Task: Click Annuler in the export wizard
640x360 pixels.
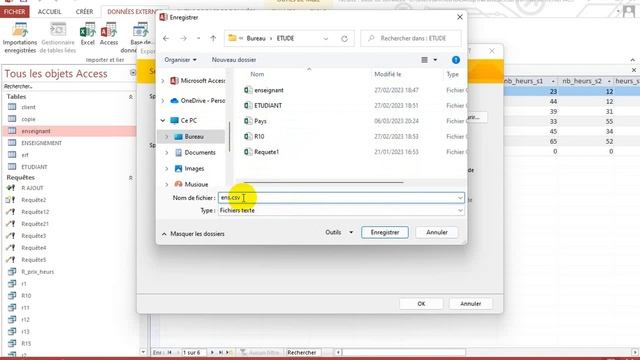Action: point(471,304)
